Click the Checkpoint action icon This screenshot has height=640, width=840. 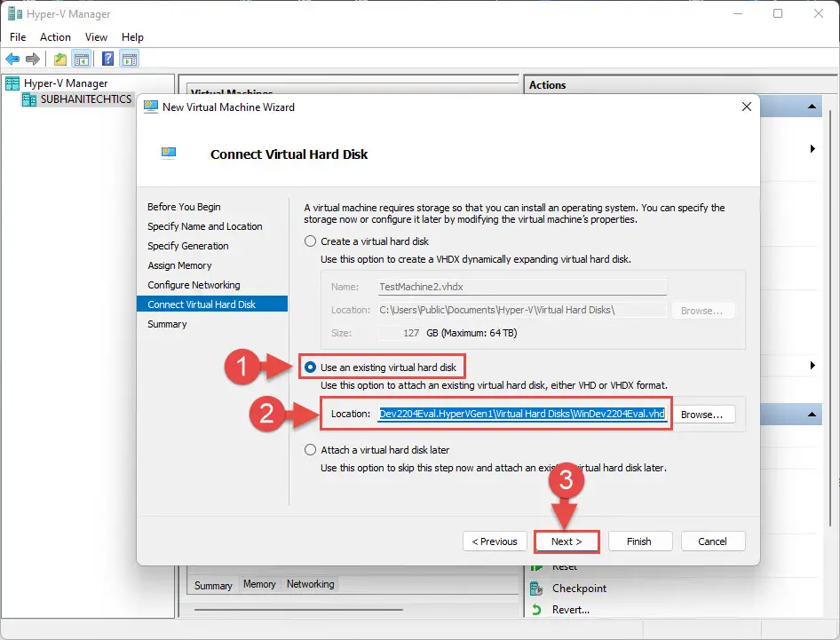pos(536,589)
